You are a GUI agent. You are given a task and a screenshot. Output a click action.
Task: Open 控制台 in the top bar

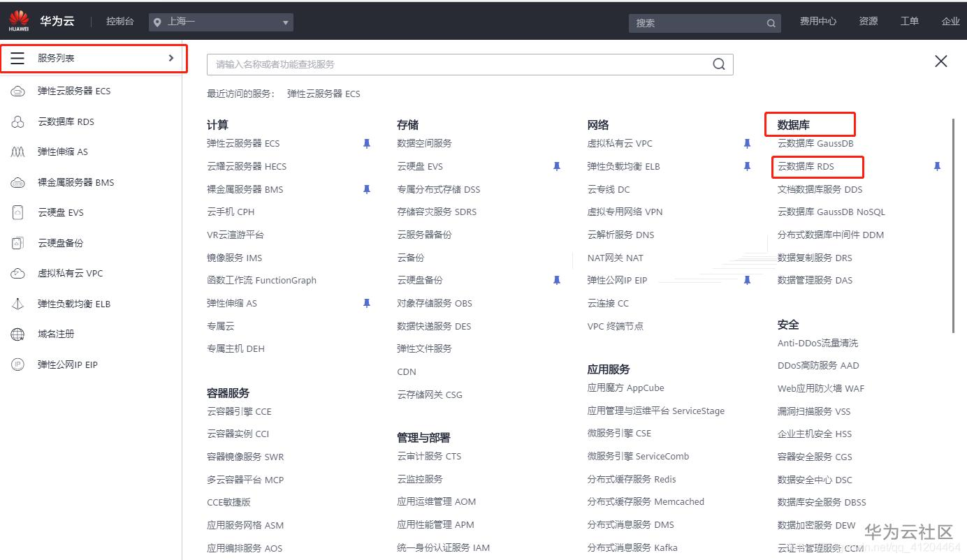pyautogui.click(x=119, y=22)
